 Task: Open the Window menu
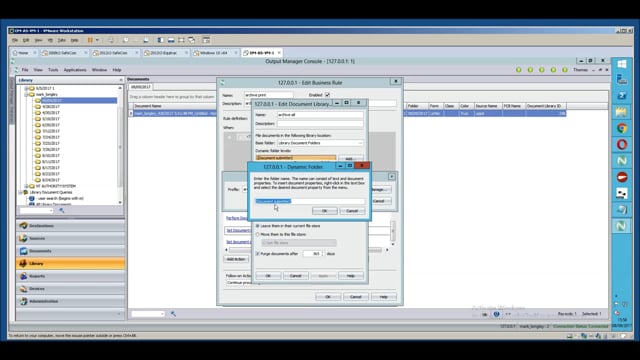click(x=99, y=70)
